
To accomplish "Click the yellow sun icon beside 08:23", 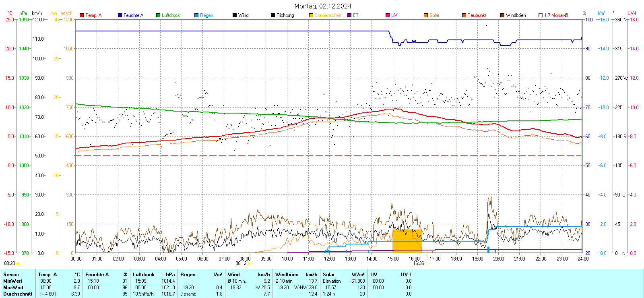I will tap(18, 263).
